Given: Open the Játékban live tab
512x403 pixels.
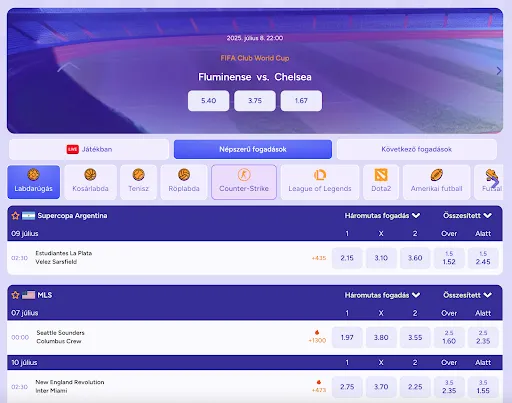Looking at the screenshot, I should pos(89,149).
